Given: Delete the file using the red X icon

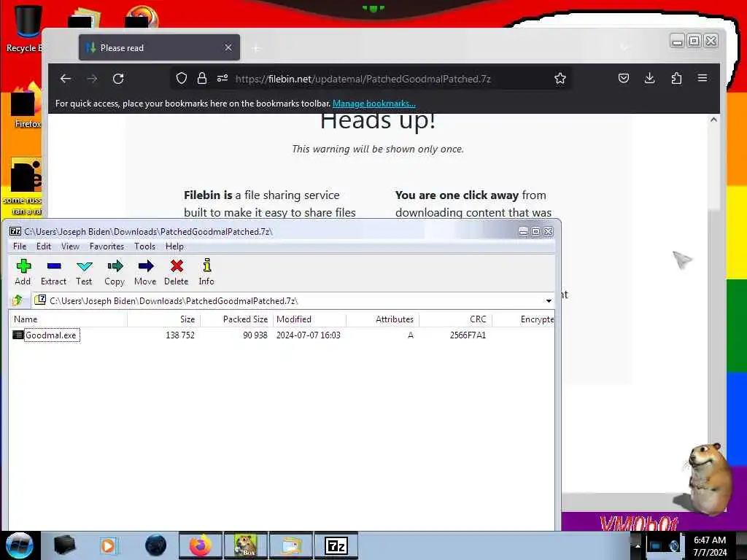Looking at the screenshot, I should pos(177,272).
